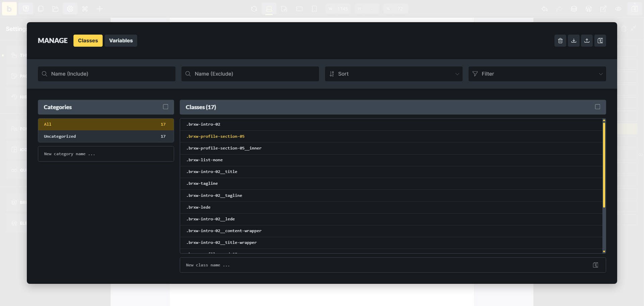
Task: Open the Sort dropdown
Action: tap(394, 74)
